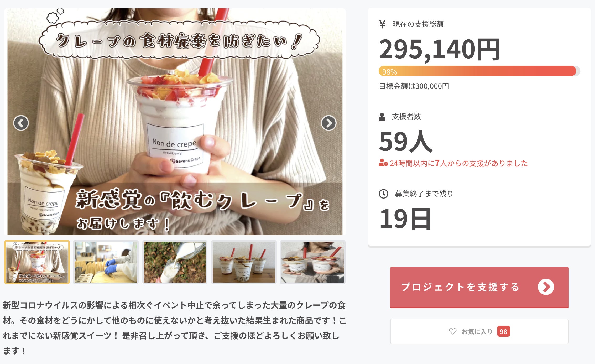Click プロジェクトを支援する button
595x364 pixels.
click(x=479, y=287)
